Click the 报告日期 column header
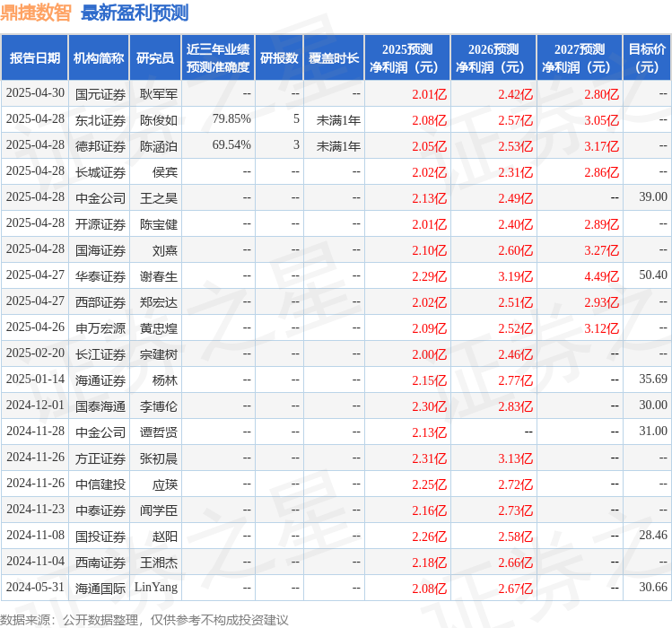The image size is (672, 628). [35, 58]
